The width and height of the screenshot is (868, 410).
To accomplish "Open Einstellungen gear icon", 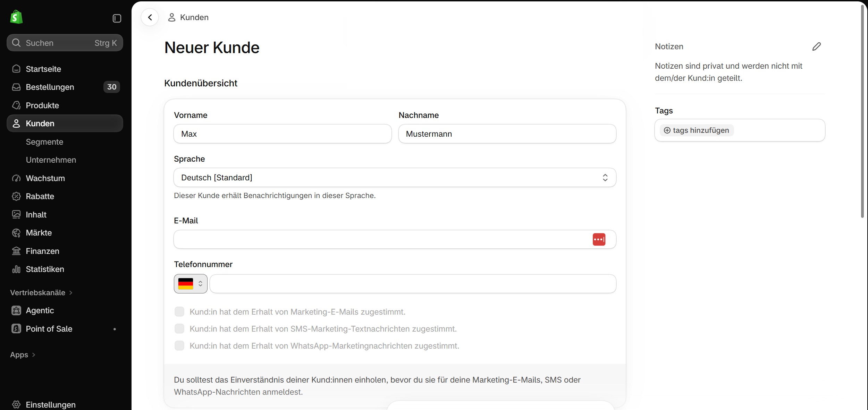I will tap(16, 404).
